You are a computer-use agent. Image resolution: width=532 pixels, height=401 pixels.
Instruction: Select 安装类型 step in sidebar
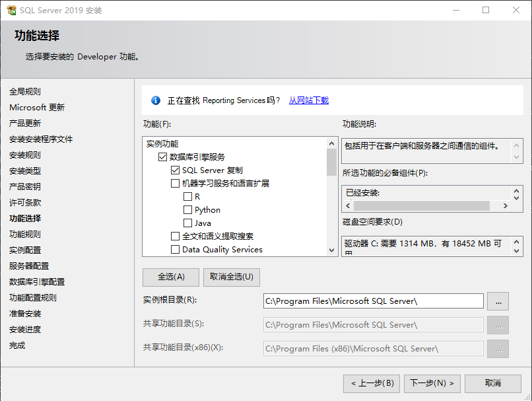(25, 171)
